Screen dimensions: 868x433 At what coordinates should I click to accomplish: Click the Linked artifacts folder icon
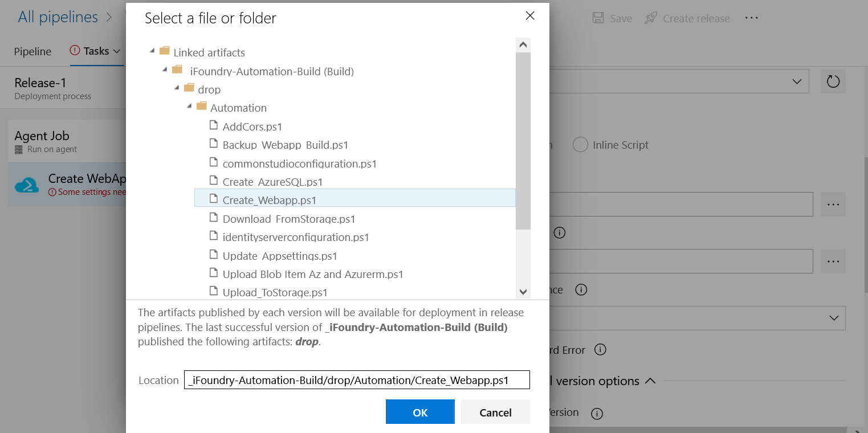[x=165, y=51]
